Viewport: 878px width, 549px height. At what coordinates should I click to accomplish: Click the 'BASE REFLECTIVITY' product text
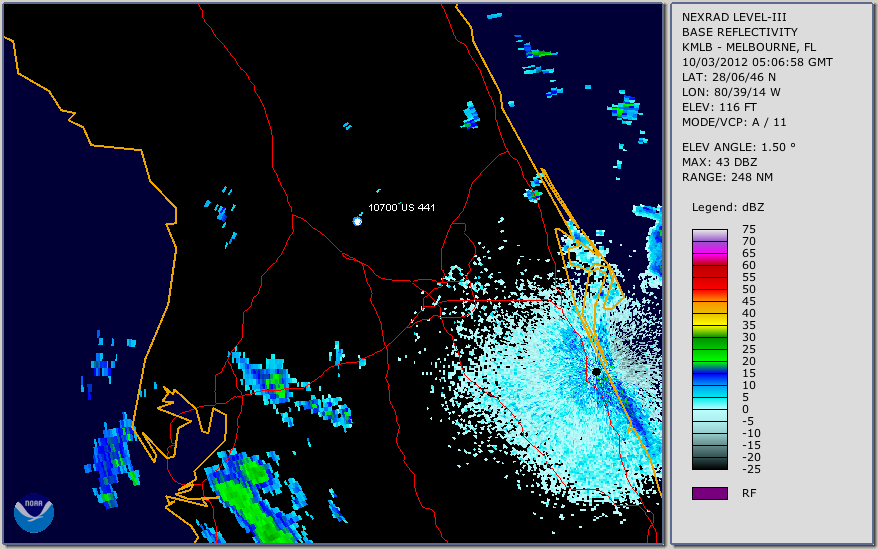(740, 32)
